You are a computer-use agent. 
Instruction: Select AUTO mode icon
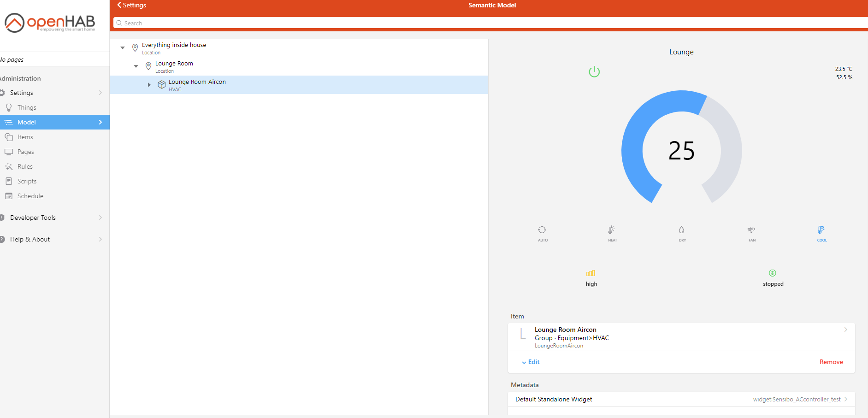coord(542,230)
